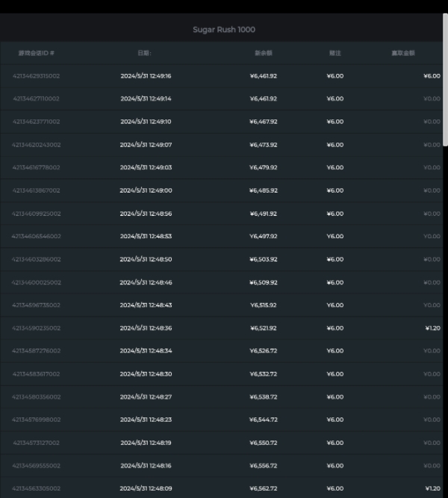
Task: Click the 赢取金额 column header
Action: click(403, 53)
